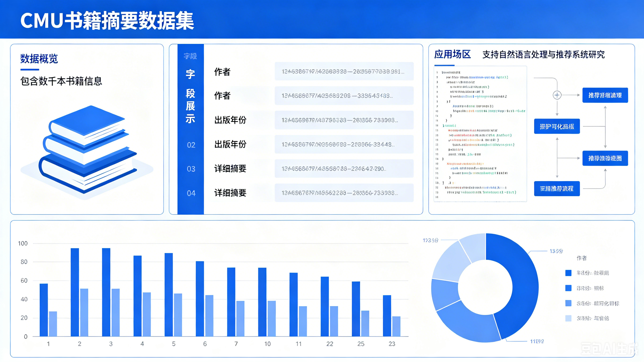Click the text 包含数千本书籍信息
Screen dimensions: 644x362
pos(61,81)
